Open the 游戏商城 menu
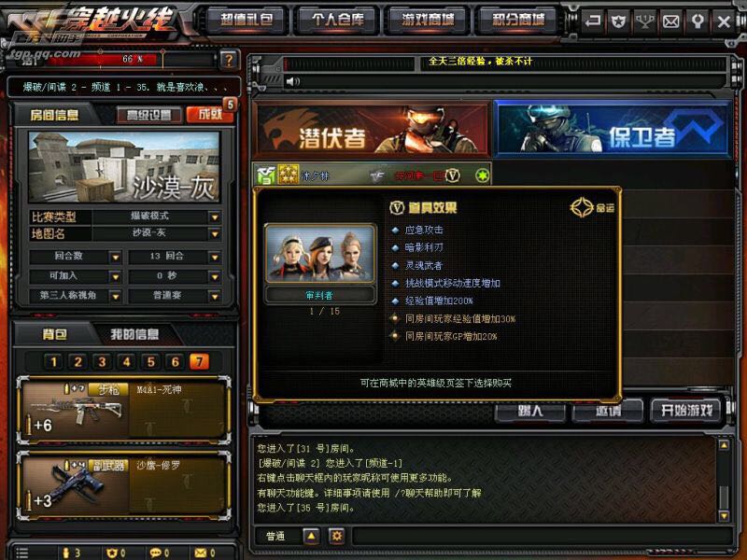747x560 pixels. [x=428, y=20]
